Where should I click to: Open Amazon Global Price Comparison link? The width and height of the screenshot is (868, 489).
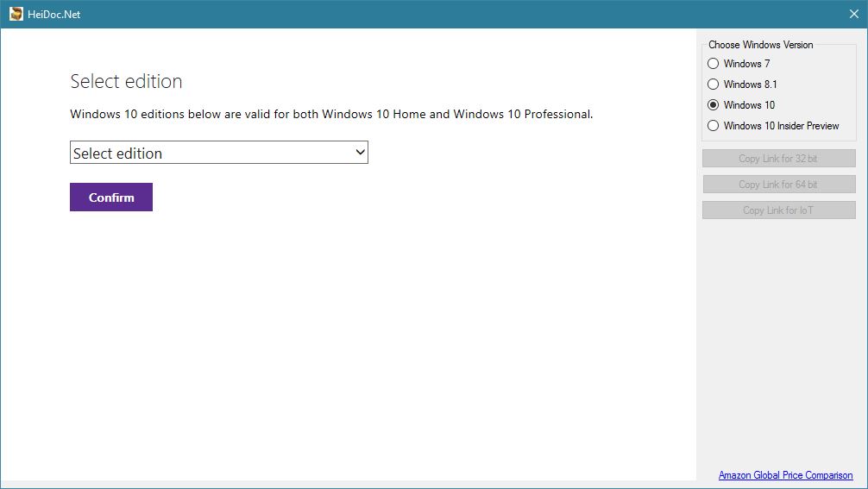pos(785,475)
